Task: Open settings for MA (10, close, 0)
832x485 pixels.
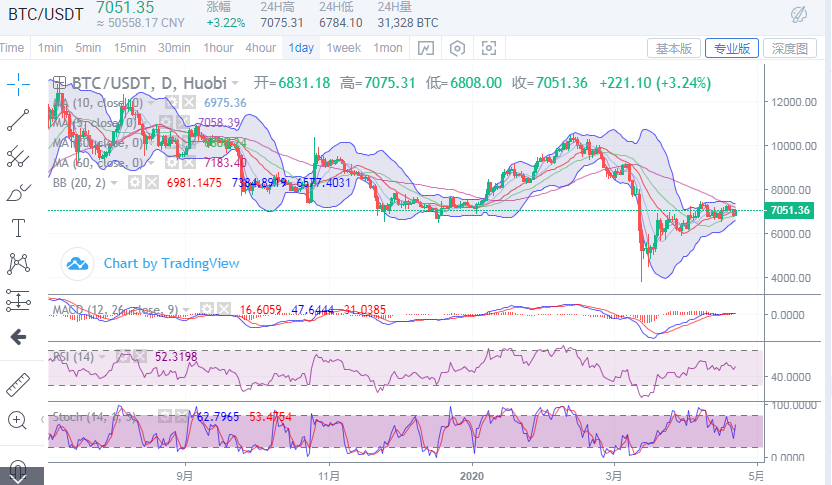Action: tap(172, 102)
